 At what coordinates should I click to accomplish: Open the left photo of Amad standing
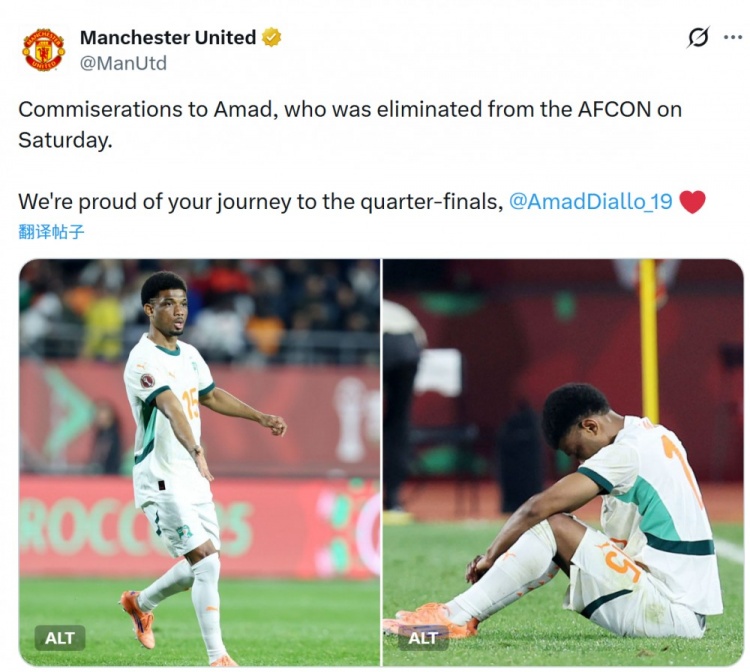(200, 460)
